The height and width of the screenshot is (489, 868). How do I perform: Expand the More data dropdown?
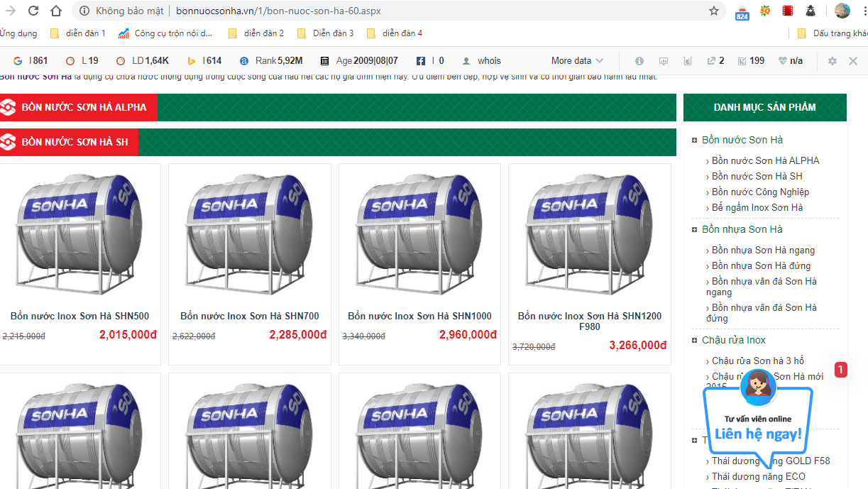(x=577, y=61)
